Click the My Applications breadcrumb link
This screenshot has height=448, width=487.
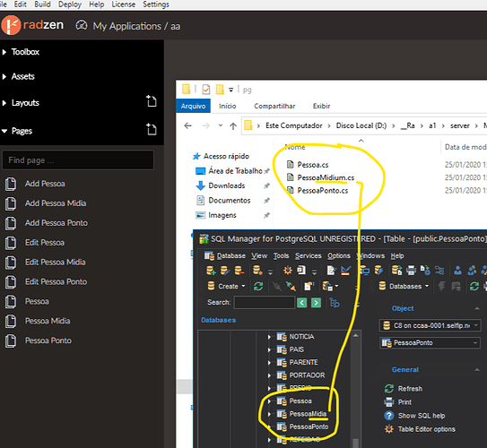click(127, 26)
